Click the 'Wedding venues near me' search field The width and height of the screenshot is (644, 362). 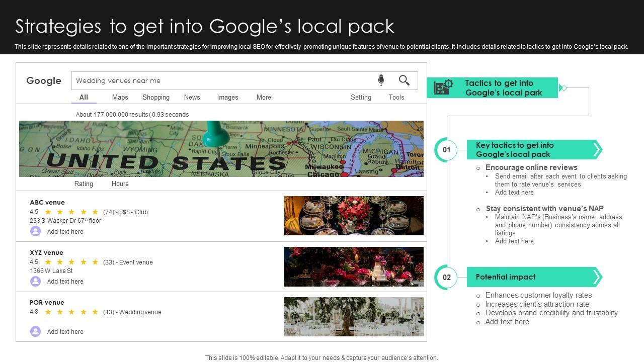(x=221, y=80)
